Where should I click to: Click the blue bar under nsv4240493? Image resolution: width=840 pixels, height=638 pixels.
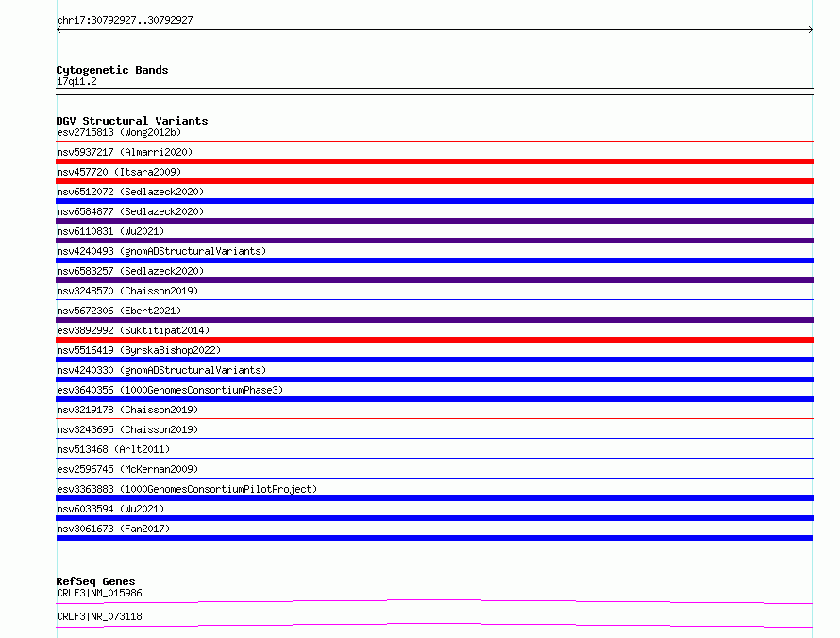point(434,260)
